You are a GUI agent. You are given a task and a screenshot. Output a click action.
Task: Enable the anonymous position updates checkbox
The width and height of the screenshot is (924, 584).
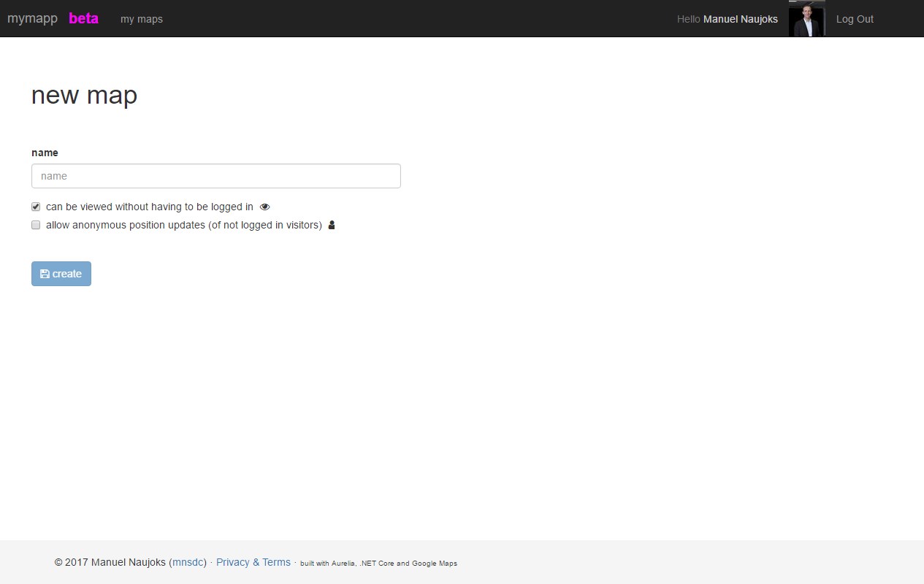[x=36, y=226]
